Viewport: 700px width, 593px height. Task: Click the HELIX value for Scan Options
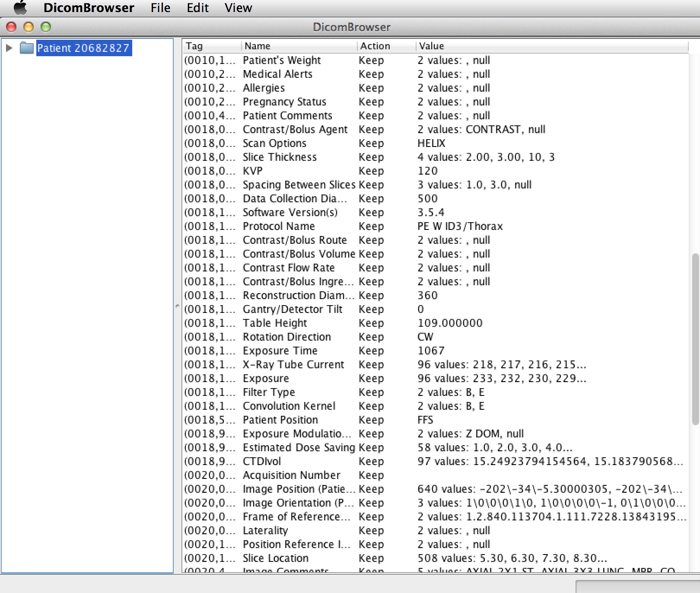click(431, 143)
